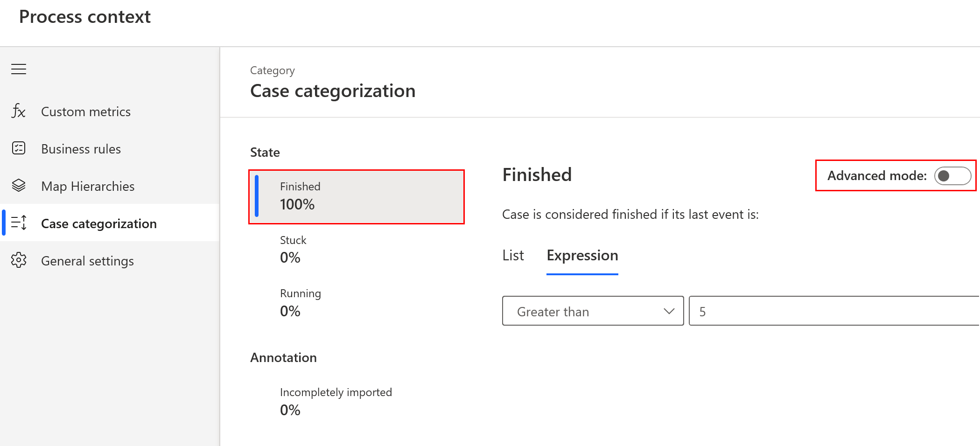Go to Business rules
980x446 pixels.
click(x=81, y=149)
